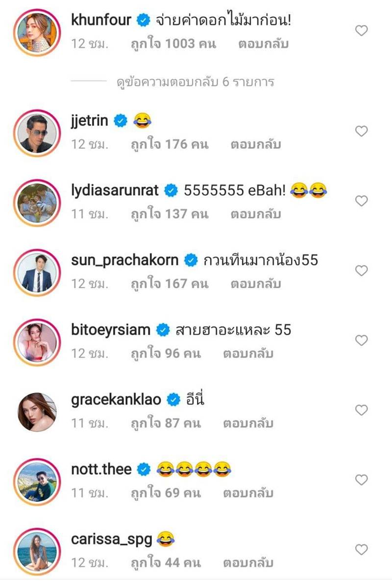This screenshot has width=392, height=587.
Task: Reply to jjetrin's comment
Action: tap(256, 145)
